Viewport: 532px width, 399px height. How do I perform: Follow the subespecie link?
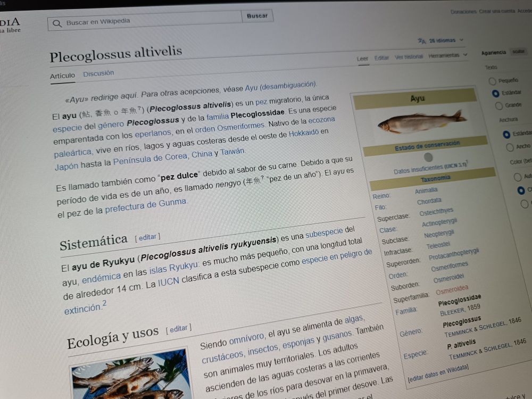point(324,233)
